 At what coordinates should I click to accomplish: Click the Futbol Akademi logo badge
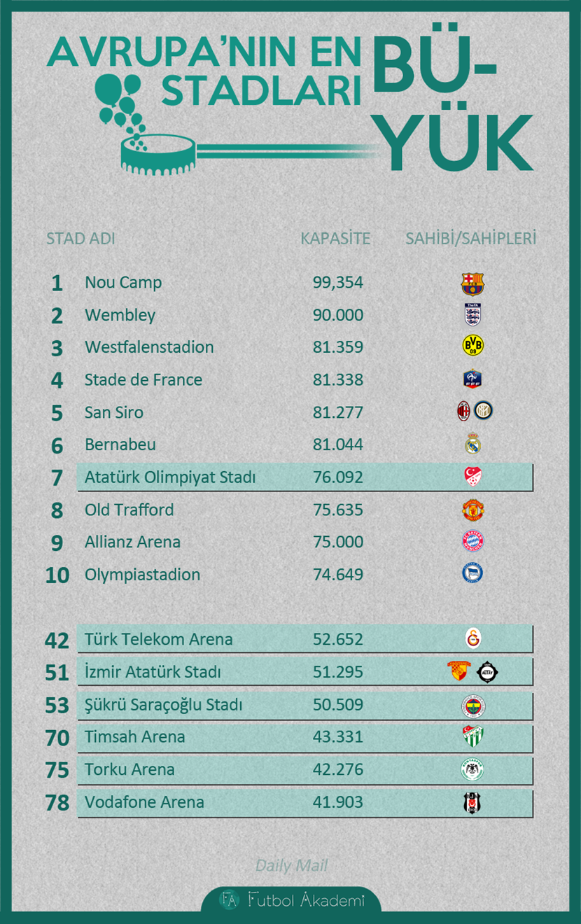pos(291,899)
